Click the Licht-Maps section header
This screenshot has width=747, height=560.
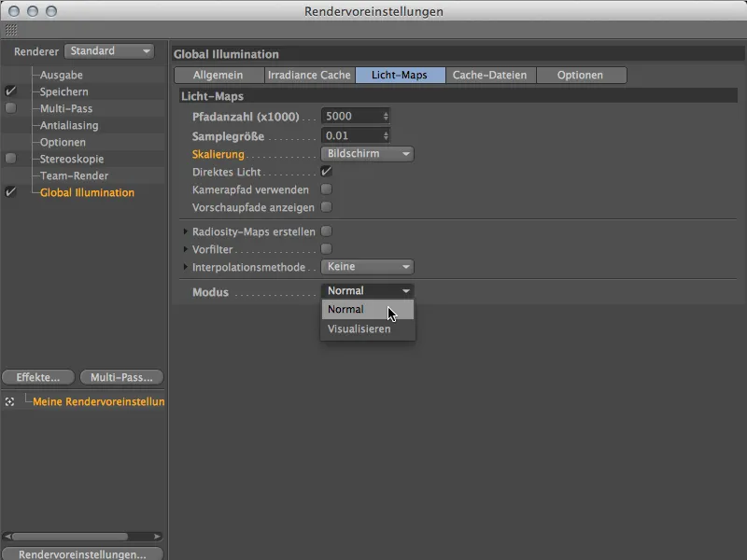coord(458,96)
